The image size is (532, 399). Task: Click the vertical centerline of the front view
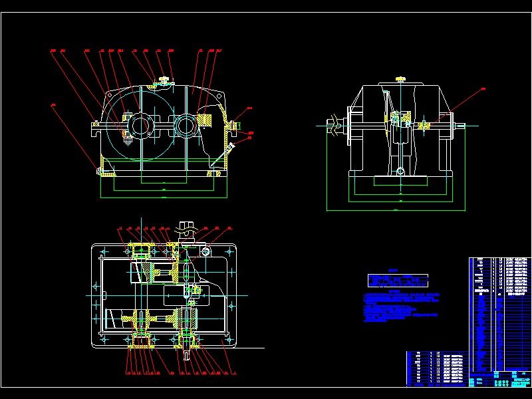tap(142, 100)
